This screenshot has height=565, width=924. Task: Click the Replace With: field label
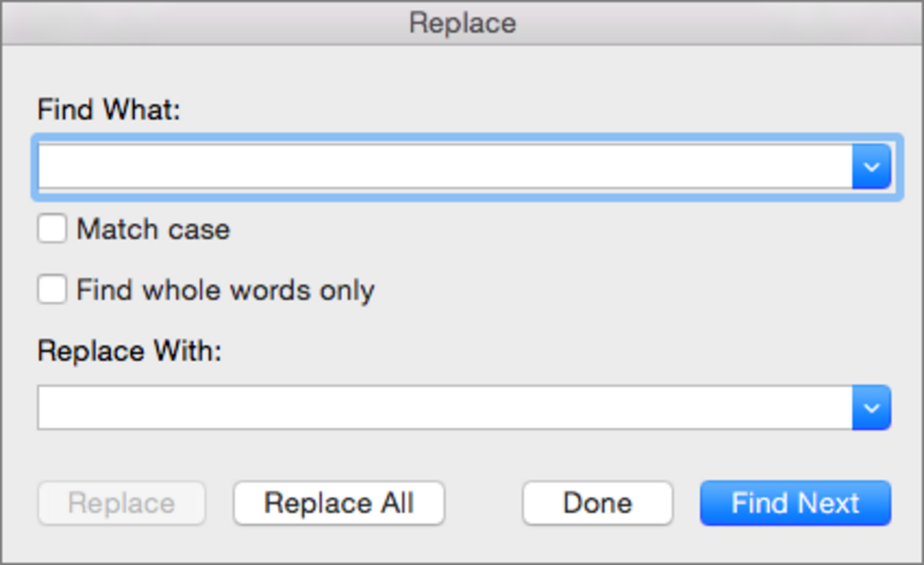[x=129, y=351]
